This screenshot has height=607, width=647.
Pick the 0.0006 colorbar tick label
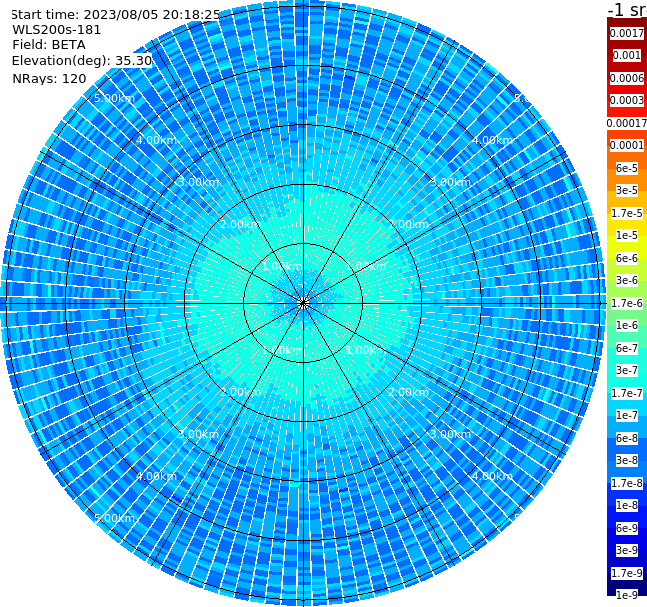point(627,78)
